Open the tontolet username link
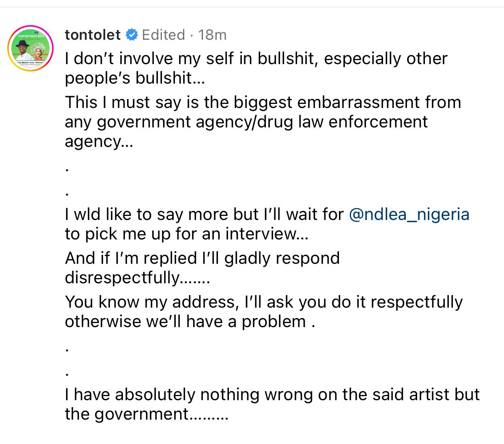The width and height of the screenshot is (504, 444). coord(93,35)
